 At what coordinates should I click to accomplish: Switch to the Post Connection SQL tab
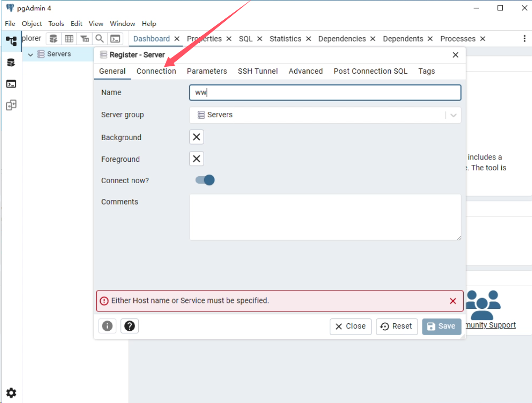370,71
